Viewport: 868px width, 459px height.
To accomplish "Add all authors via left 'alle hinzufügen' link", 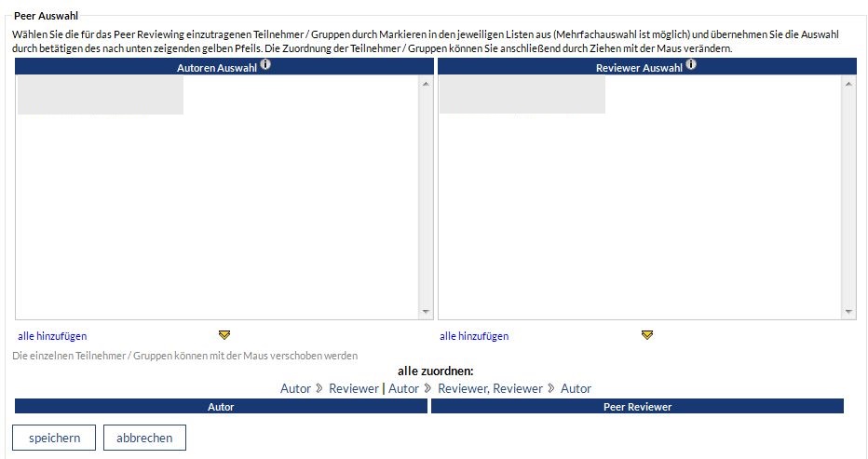I will pyautogui.click(x=52, y=336).
